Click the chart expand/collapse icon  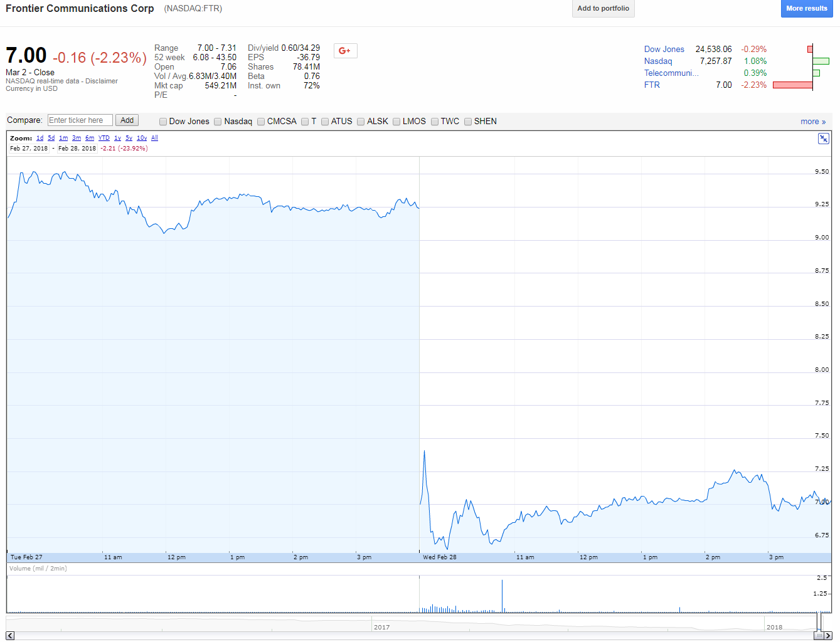[x=824, y=139]
